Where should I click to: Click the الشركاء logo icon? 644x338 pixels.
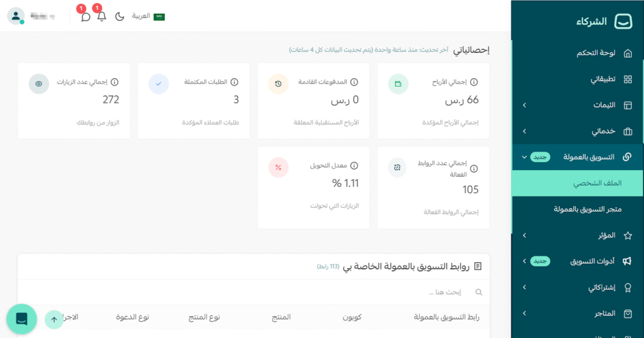pyautogui.click(x=624, y=21)
